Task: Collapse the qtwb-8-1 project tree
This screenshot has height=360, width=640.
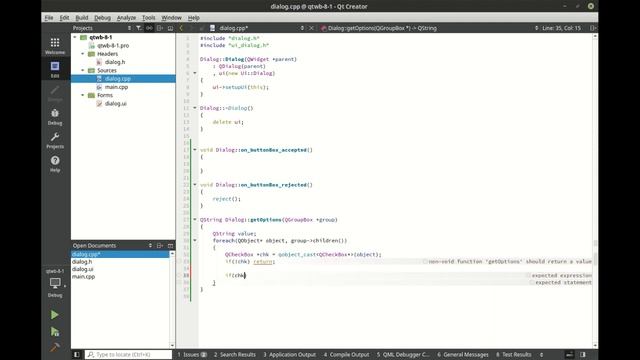Action: [75, 37]
